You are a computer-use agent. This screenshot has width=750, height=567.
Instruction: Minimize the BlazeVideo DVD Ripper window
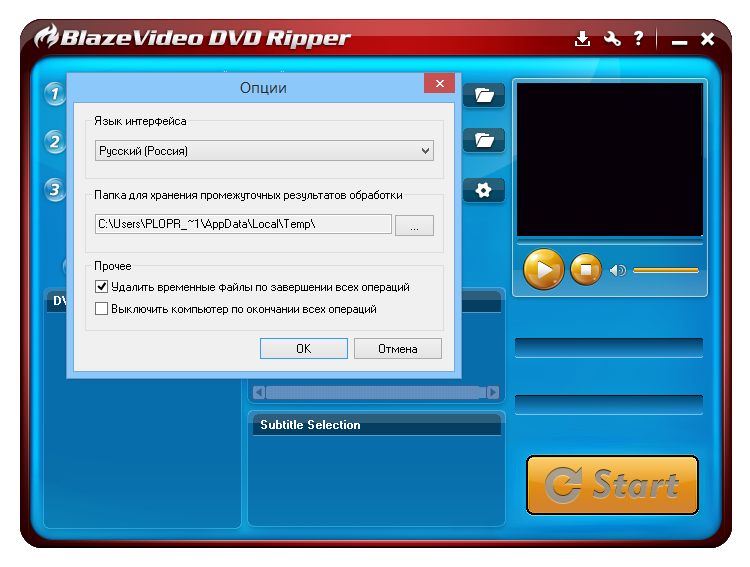point(679,42)
